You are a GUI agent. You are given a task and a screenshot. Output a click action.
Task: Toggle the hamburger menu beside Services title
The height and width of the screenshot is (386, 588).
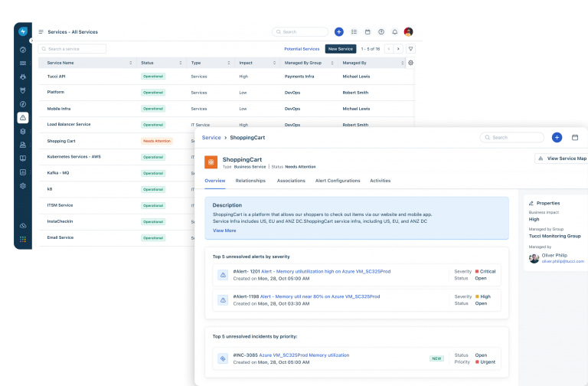(x=41, y=32)
